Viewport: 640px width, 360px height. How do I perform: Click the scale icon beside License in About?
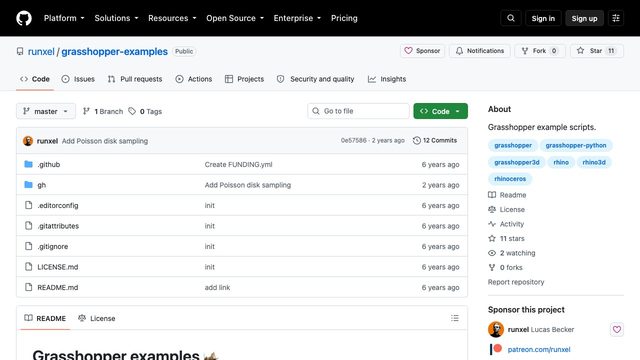[x=492, y=209]
